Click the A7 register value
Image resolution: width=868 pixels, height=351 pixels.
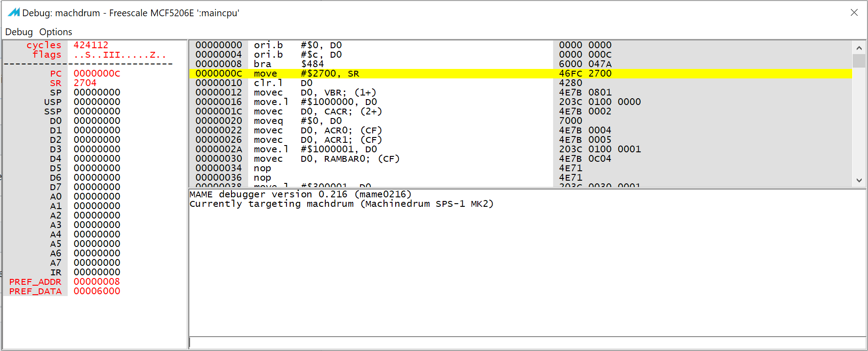pos(97,263)
